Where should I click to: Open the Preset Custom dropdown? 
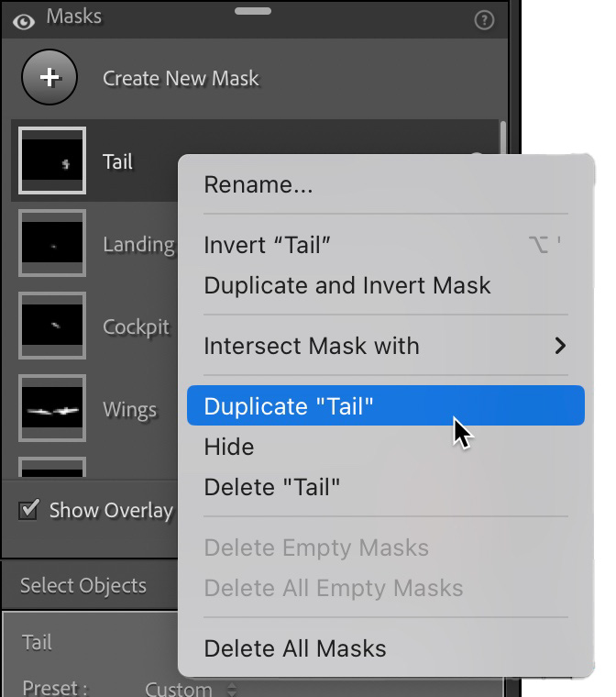(192, 689)
